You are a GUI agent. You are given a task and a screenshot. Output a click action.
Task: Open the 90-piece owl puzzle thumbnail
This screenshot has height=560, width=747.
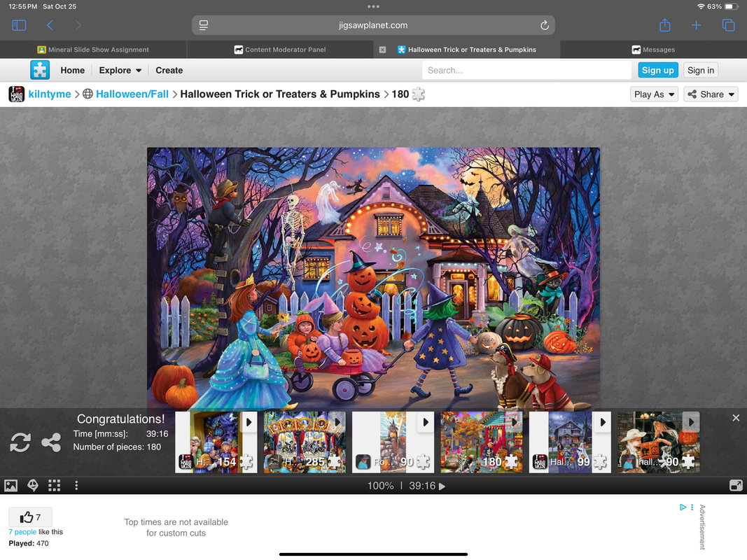pos(393,442)
